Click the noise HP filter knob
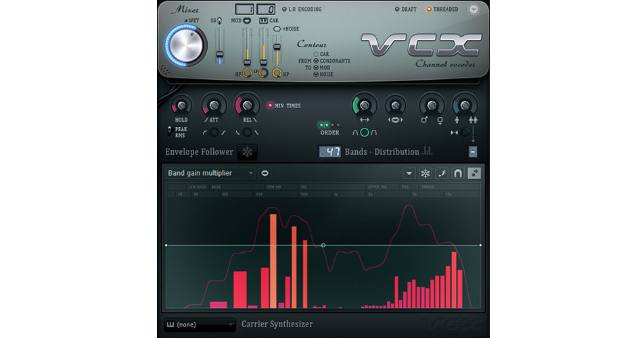644x338 pixels. click(277, 73)
